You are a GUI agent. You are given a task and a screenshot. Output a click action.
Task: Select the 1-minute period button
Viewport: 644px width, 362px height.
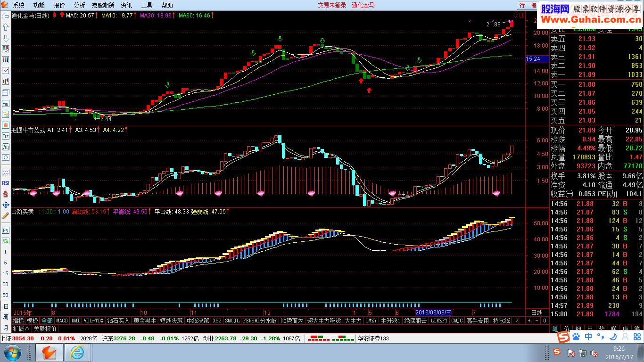click(6, 251)
